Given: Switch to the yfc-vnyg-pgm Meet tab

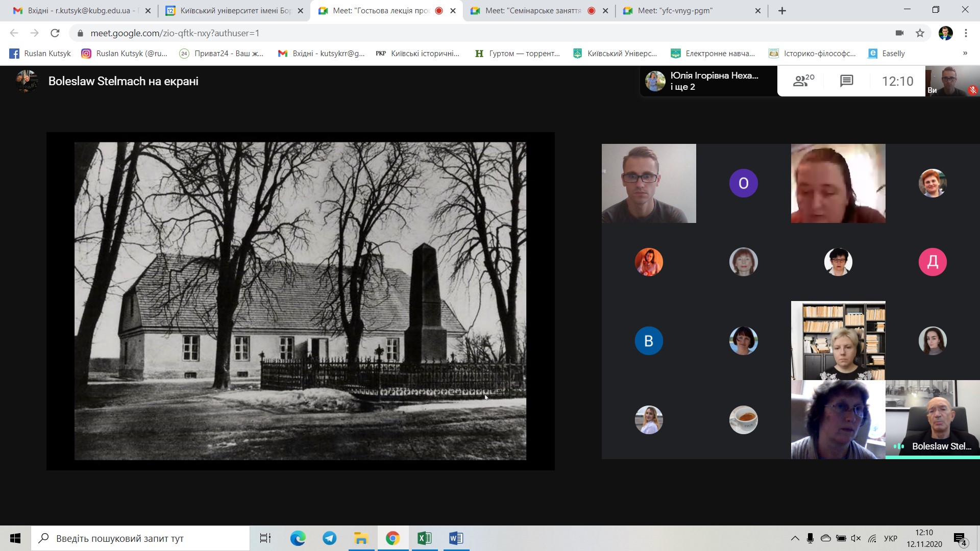Looking at the screenshot, I should [684, 11].
